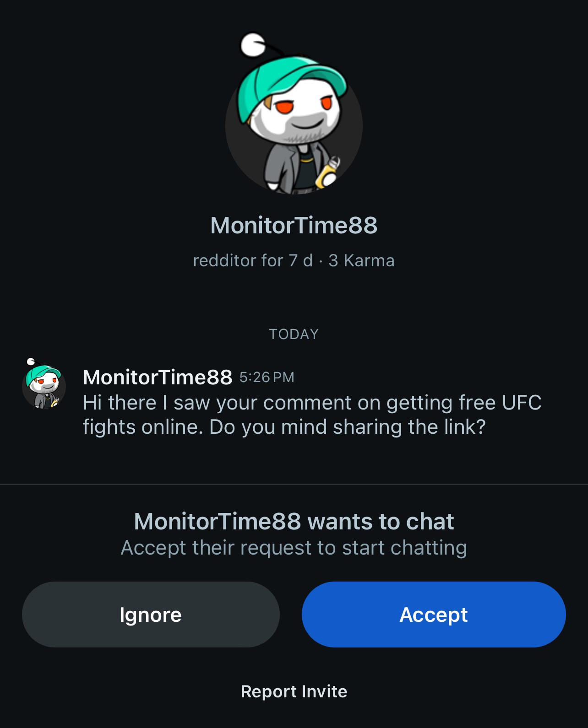Image resolution: width=588 pixels, height=728 pixels.
Task: Click the Accept button
Action: click(433, 614)
